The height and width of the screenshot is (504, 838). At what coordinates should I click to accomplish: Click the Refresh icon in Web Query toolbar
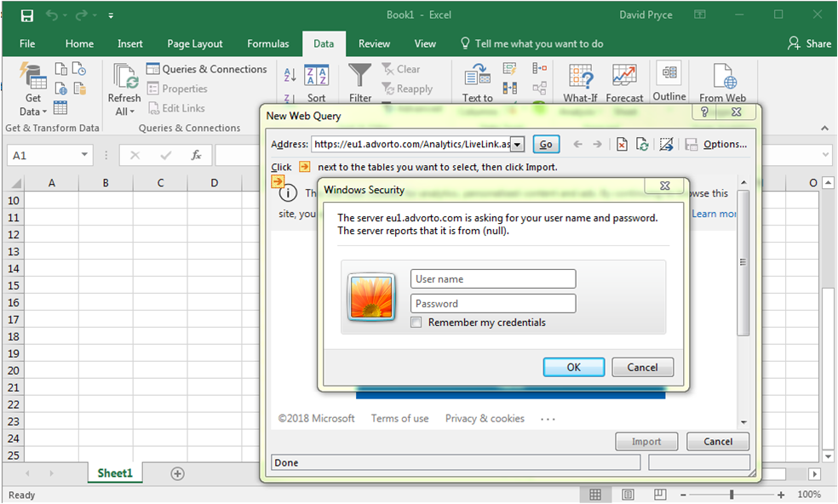642,145
